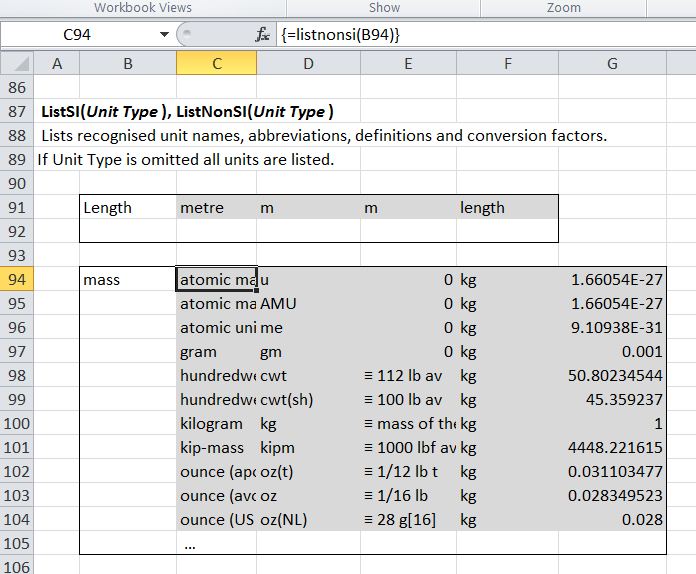Viewport: 696px width, 574px height.
Task: Select row 94 header
Action: [17, 280]
